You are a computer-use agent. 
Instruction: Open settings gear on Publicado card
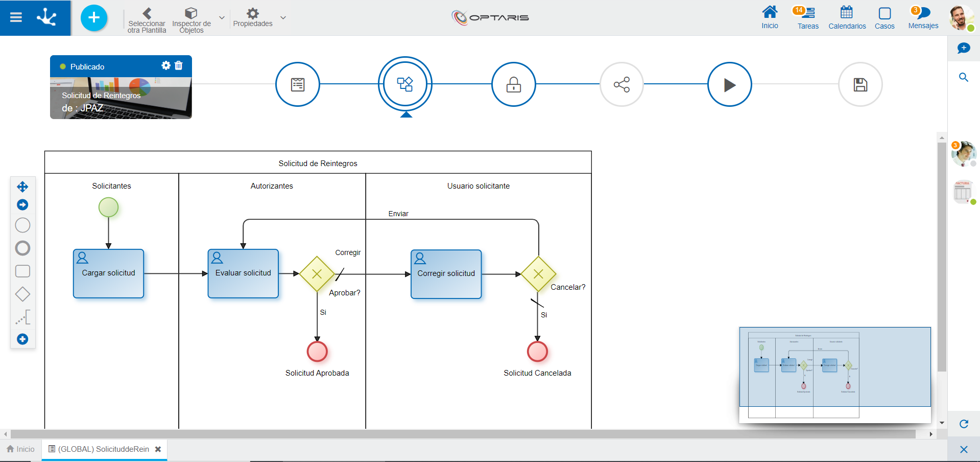166,65
